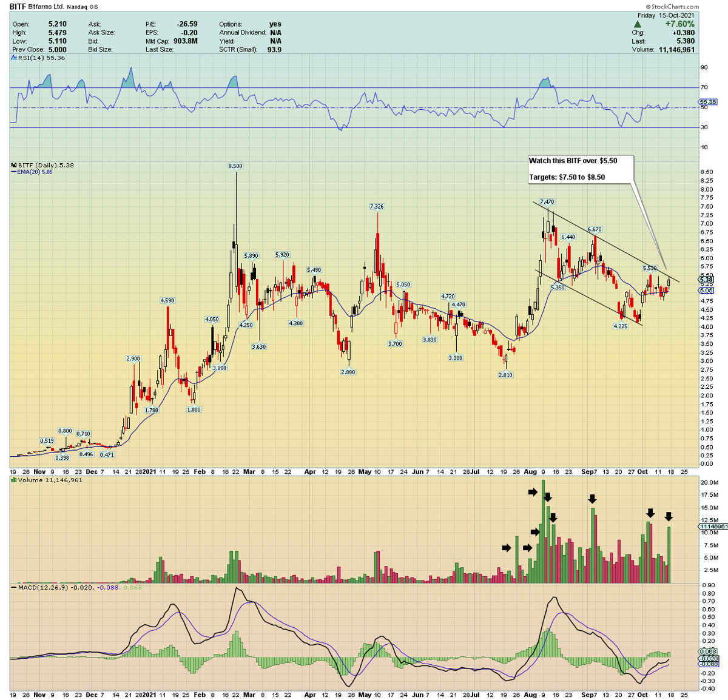Image resolution: width=728 pixels, height=700 pixels.
Task: Click the 0.068 MACD histogram tag on right axis
Action: click(x=709, y=652)
